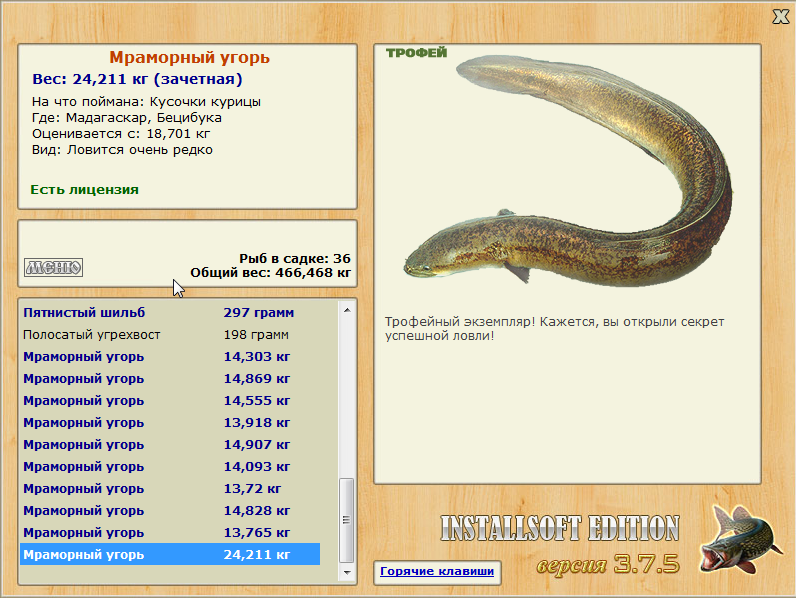Select Мраморный угорь 14,828 кг row
Screen dimensions: 796x598
pyautogui.click(x=170, y=511)
